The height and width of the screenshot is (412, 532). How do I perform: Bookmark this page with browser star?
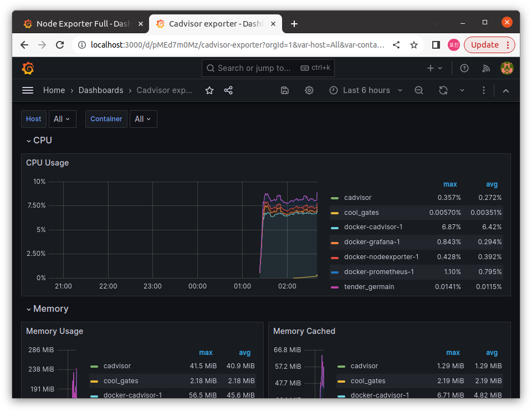coord(413,45)
